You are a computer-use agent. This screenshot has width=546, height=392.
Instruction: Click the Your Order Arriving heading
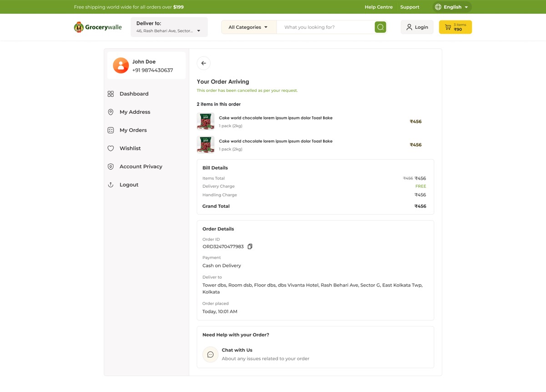pos(223,82)
